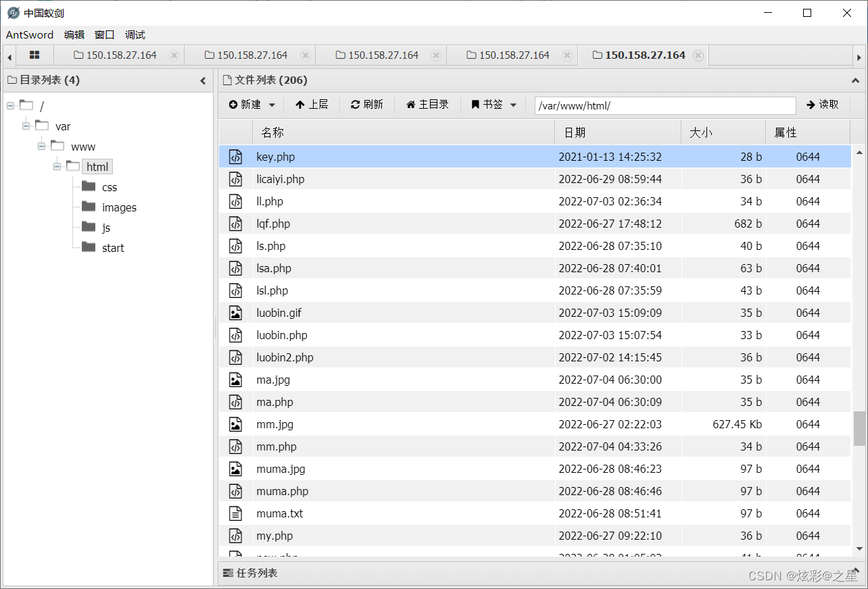Select the html folder in tree
868x589 pixels.
(97, 167)
